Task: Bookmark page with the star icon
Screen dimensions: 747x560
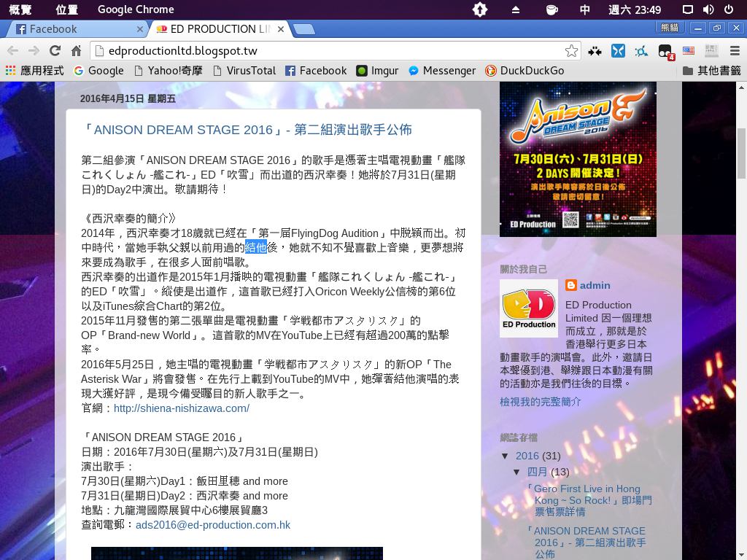Action: pos(571,50)
